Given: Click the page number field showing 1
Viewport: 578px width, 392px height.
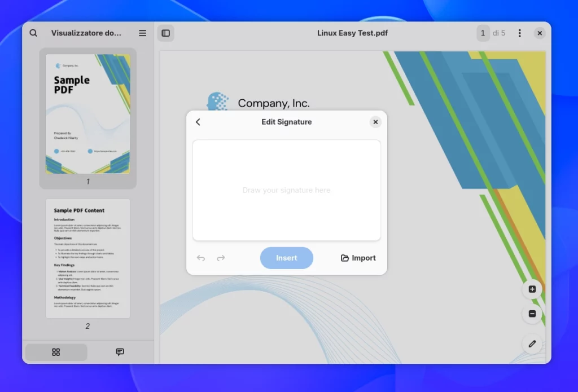Looking at the screenshot, I should pos(483,33).
